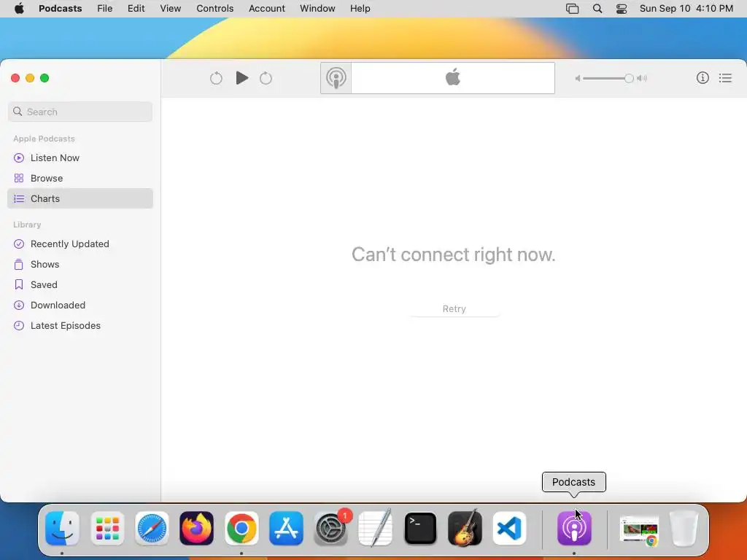
Task: Open Shows in the Library
Action: pyautogui.click(x=80, y=264)
